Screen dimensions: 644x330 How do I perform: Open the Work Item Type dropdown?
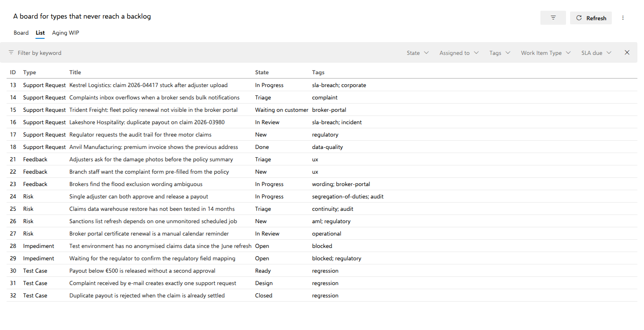tap(546, 53)
